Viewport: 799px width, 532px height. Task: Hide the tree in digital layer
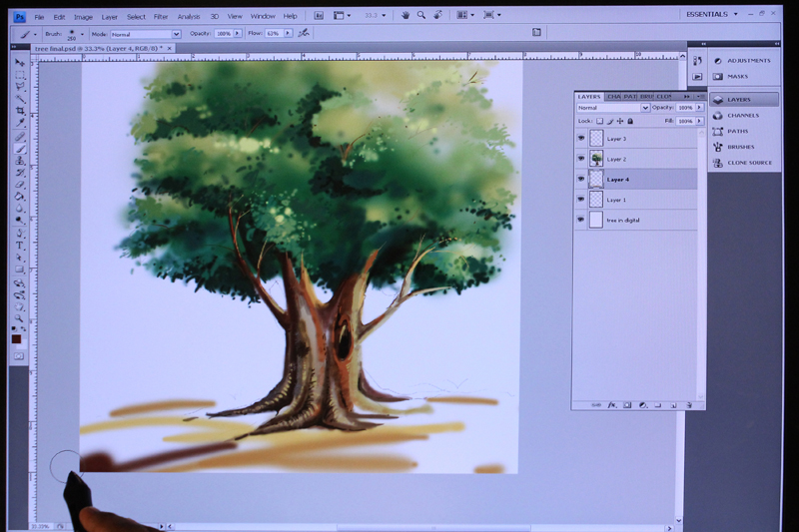(581, 220)
